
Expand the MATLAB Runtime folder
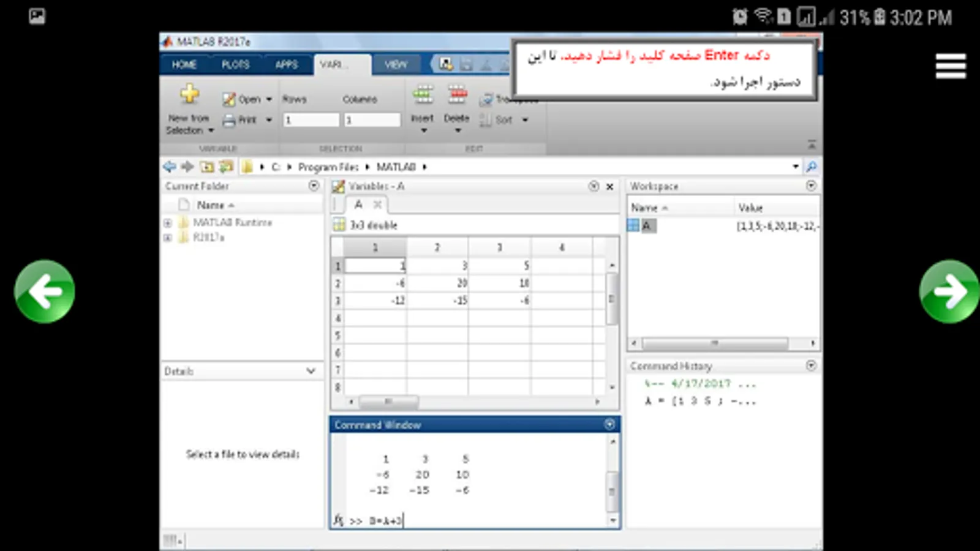168,223
